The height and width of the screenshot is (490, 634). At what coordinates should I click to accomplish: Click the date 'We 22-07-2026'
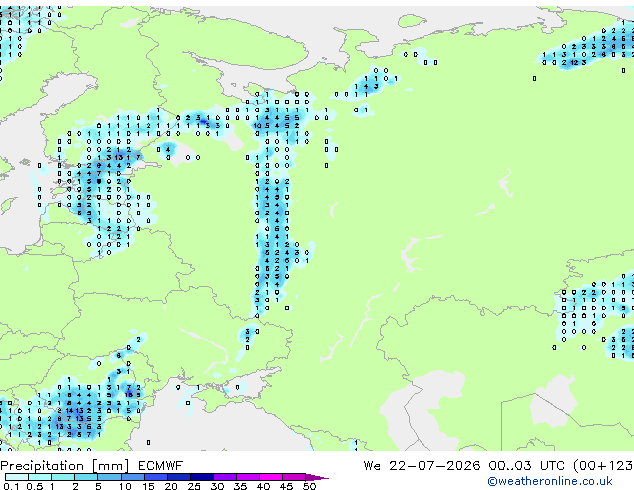pyautogui.click(x=422, y=466)
